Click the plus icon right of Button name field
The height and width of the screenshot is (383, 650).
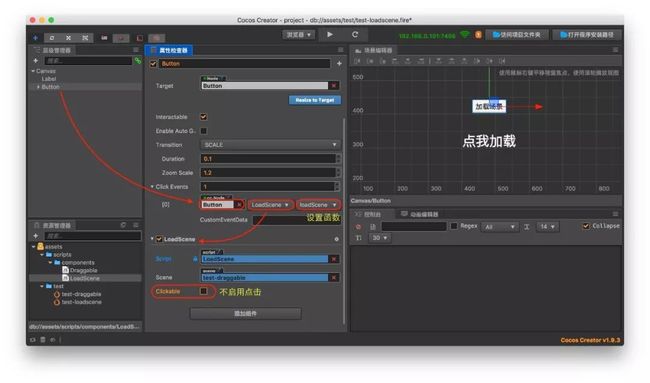pyautogui.click(x=339, y=63)
